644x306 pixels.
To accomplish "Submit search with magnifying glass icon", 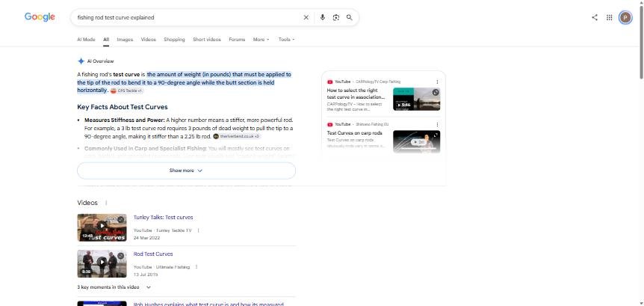I will pos(350,17).
